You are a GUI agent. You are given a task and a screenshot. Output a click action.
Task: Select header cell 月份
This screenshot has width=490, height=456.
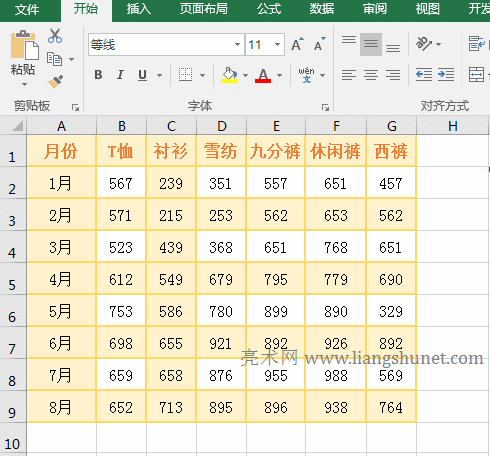(61, 151)
